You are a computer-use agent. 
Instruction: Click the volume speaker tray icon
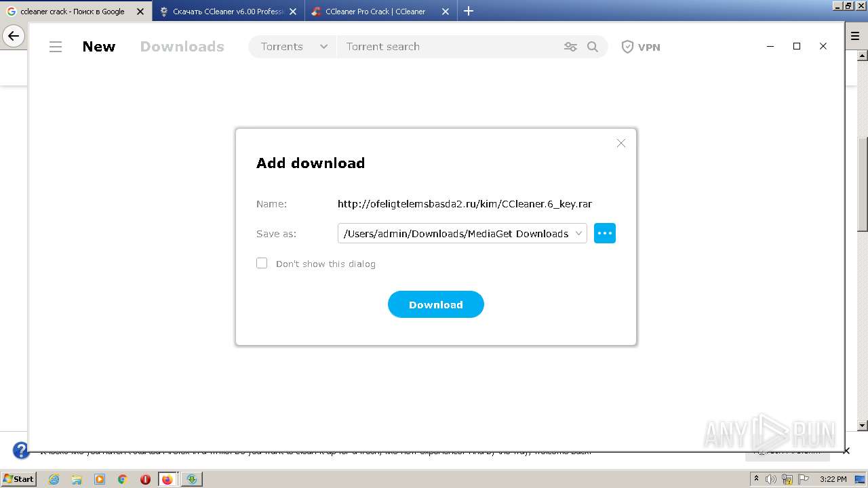tap(771, 479)
